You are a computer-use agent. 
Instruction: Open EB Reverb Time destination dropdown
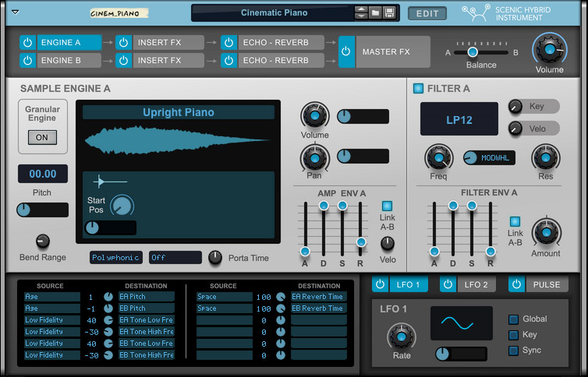(x=319, y=308)
